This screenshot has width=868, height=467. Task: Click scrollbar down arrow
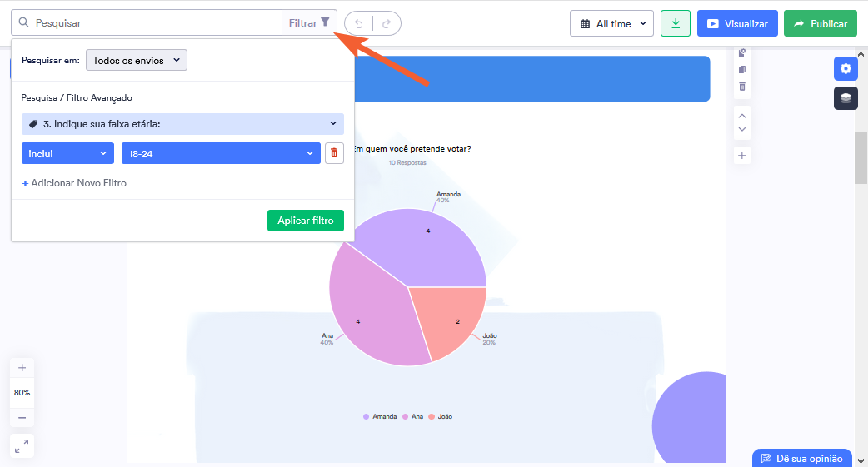[x=861, y=461]
